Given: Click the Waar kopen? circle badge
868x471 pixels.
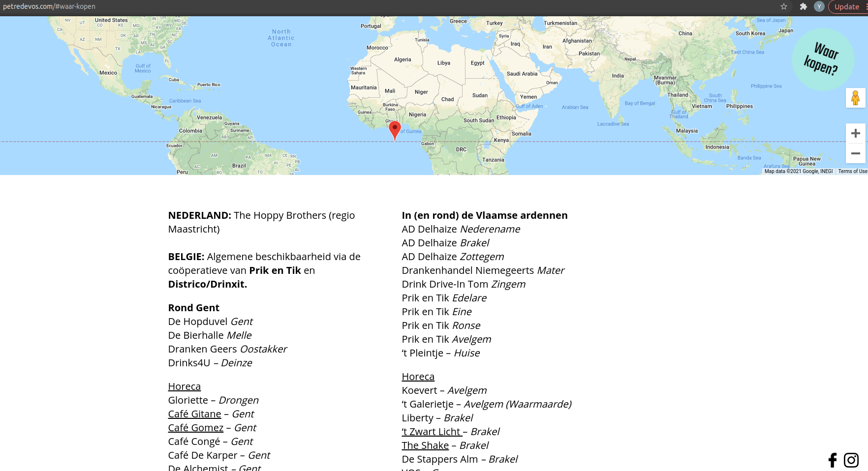Looking at the screenshot, I should pyautogui.click(x=823, y=59).
